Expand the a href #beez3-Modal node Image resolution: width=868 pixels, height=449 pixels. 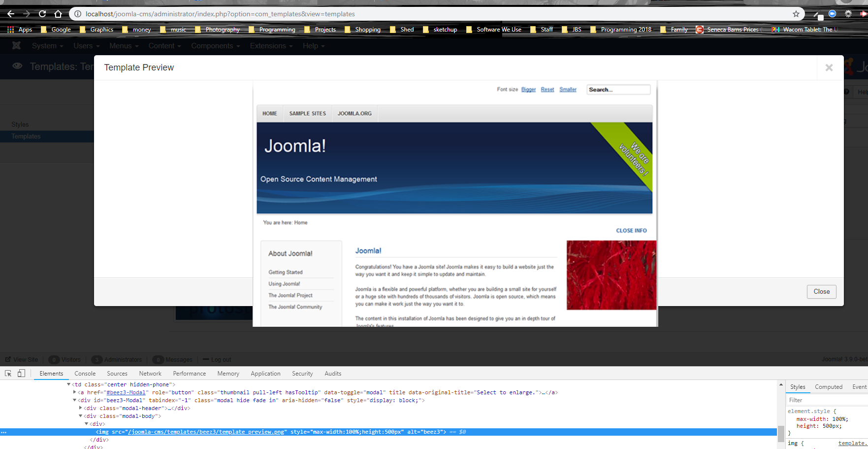pos(74,392)
